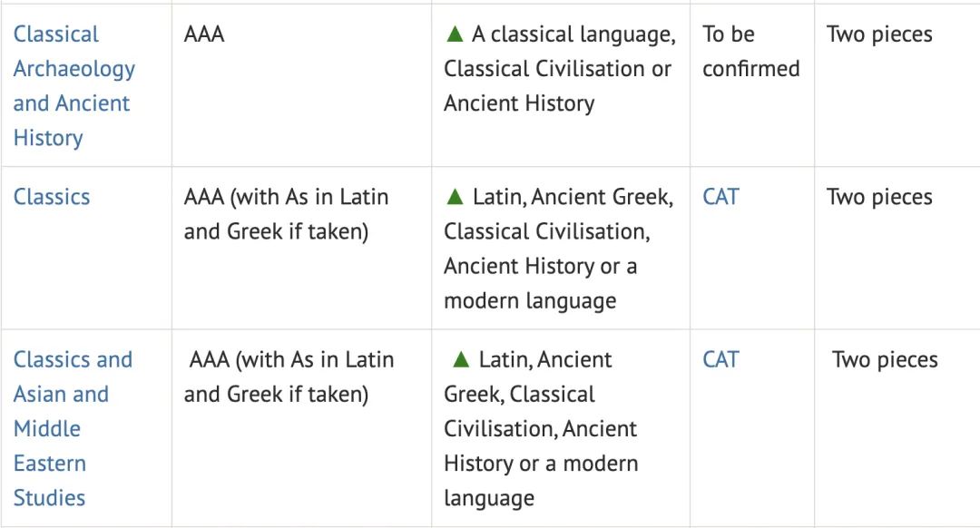Viewport: 980px width, 528px height.
Task: Click green triangle in Classics row
Action: tap(455, 197)
